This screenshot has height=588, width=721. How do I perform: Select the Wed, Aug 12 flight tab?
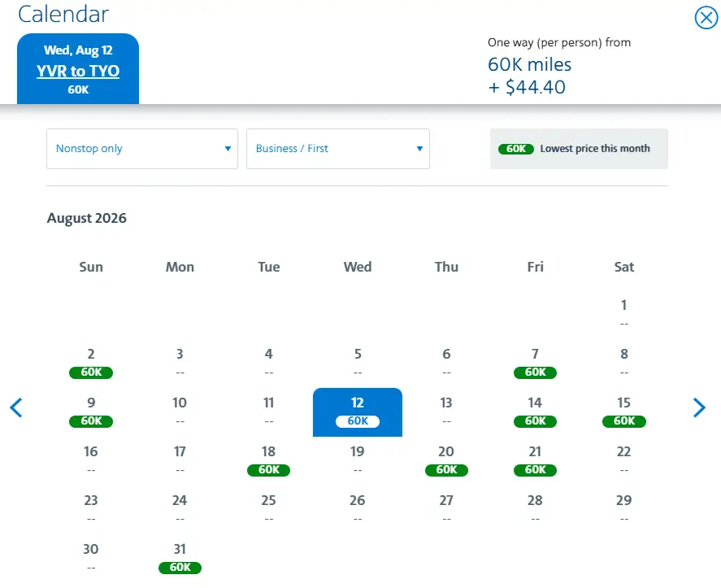(78, 50)
